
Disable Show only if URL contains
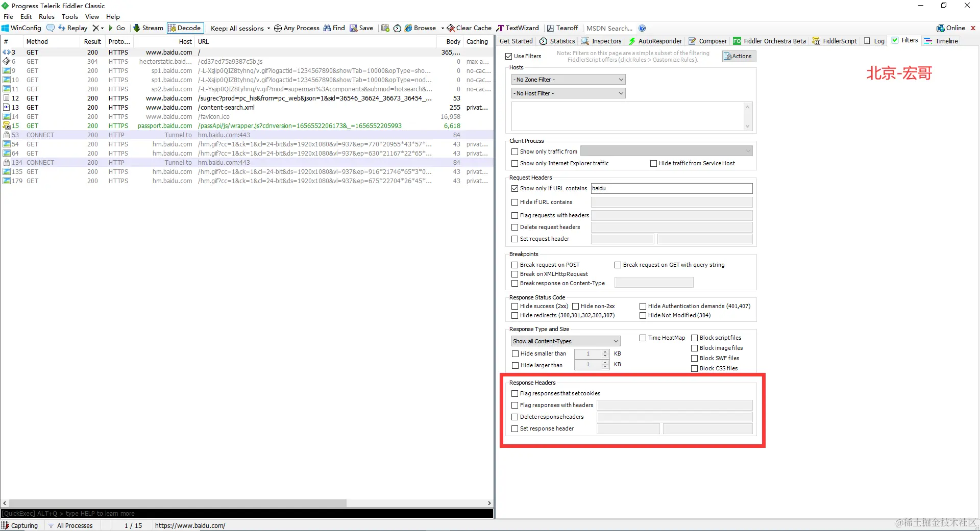(514, 188)
